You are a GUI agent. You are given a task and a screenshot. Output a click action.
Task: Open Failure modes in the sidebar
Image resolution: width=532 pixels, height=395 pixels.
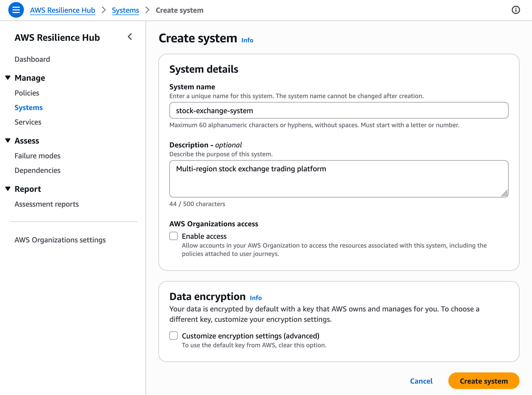(37, 156)
